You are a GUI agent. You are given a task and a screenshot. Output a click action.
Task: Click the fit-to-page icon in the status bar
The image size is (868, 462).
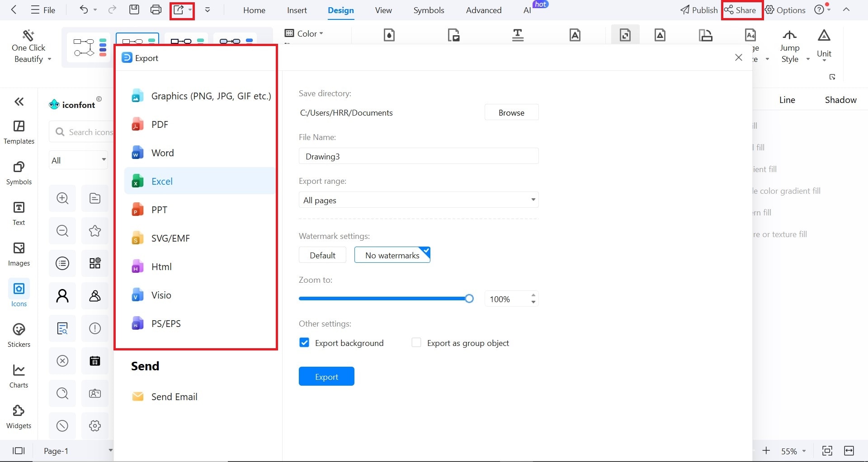point(827,451)
